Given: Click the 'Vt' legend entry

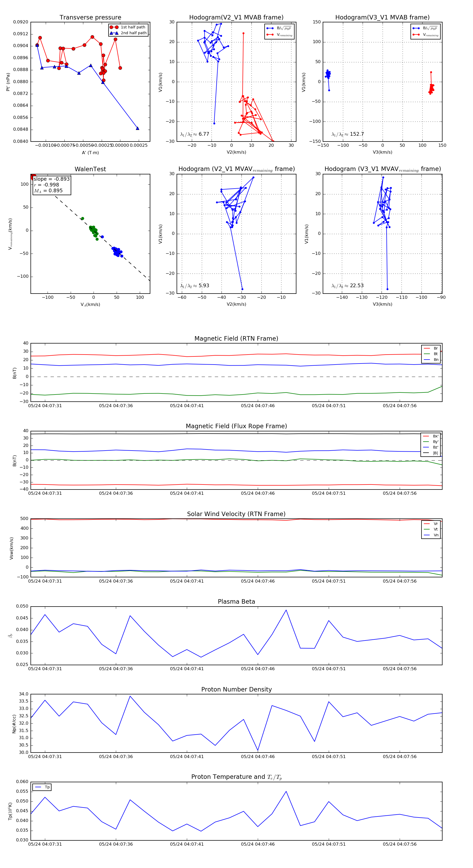Looking at the screenshot, I should 431,529.
